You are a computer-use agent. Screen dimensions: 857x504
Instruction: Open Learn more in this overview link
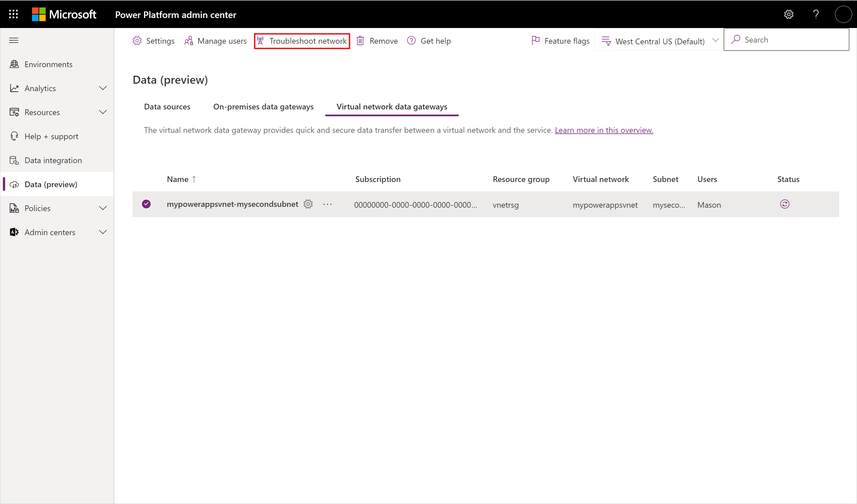604,130
